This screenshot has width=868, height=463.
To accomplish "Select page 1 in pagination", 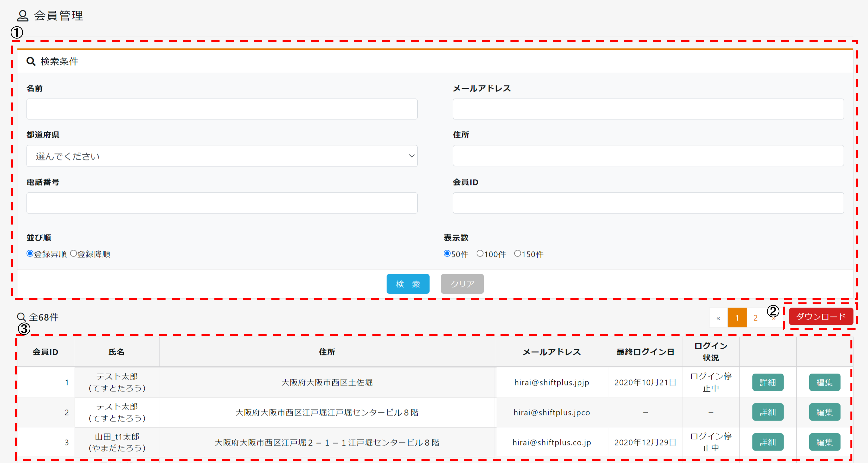I will click(737, 318).
